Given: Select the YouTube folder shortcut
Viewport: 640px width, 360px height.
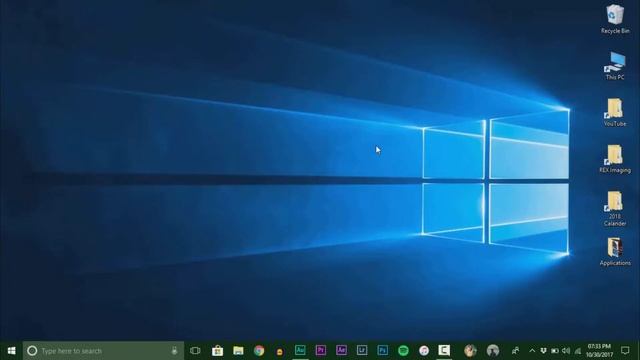Looking at the screenshot, I should tap(615, 112).
